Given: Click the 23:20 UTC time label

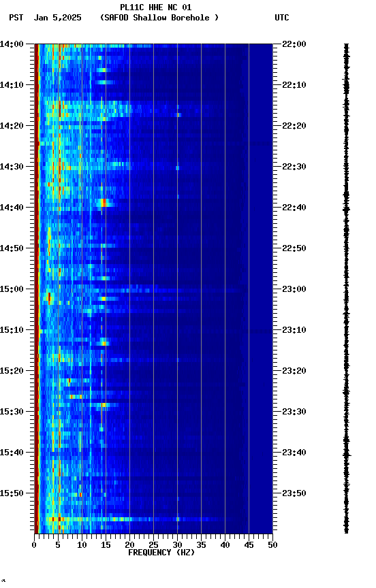Looking at the screenshot, I should [x=294, y=371].
